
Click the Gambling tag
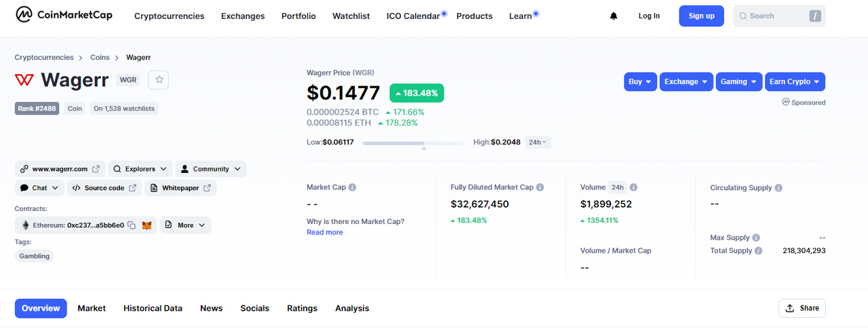click(34, 256)
